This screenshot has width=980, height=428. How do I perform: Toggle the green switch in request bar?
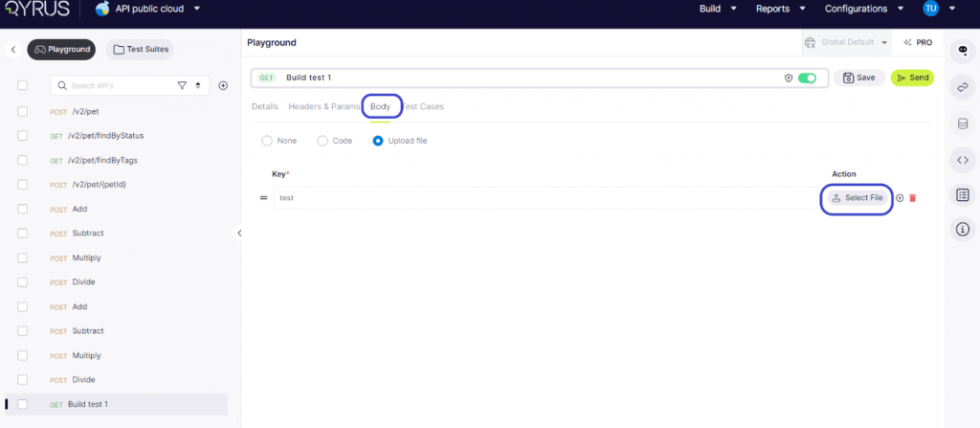pos(807,79)
